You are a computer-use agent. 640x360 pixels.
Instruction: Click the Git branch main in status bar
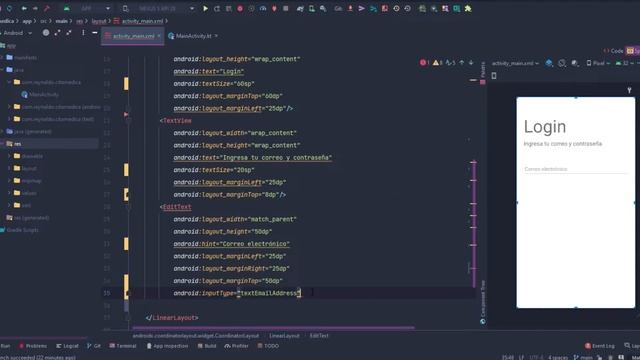click(x=584, y=357)
